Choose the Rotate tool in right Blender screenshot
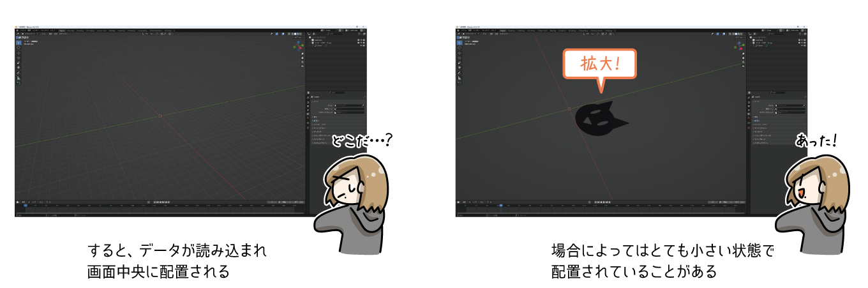 pos(460,57)
